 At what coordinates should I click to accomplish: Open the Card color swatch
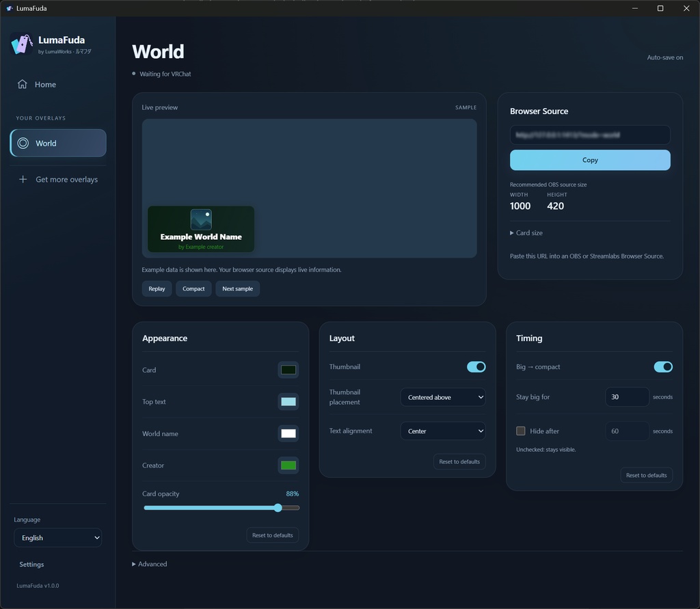point(288,370)
